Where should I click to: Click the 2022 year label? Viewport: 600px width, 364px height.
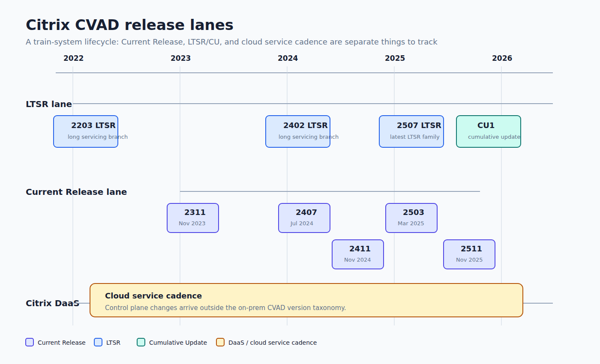tap(73, 58)
